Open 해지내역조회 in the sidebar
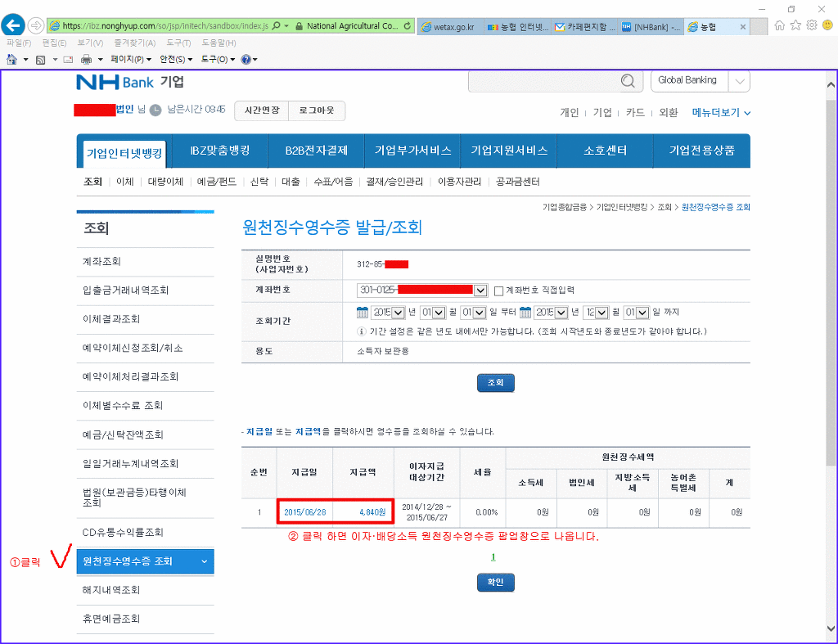The width and height of the screenshot is (838, 644). point(111,590)
